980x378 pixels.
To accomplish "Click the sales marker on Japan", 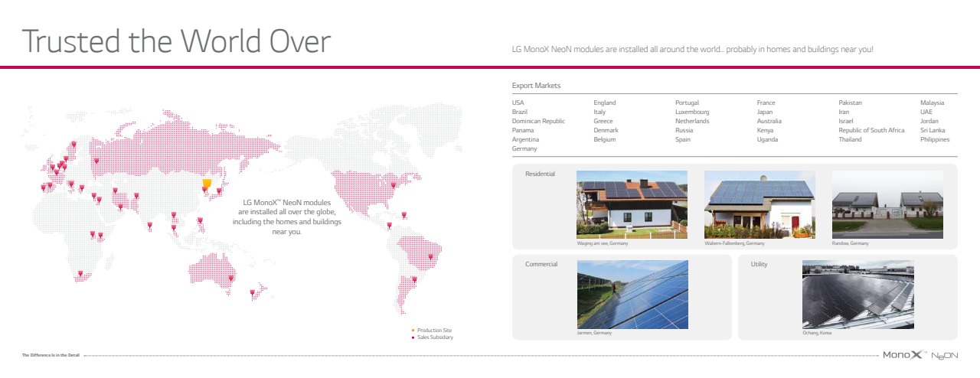I will click(x=220, y=191).
